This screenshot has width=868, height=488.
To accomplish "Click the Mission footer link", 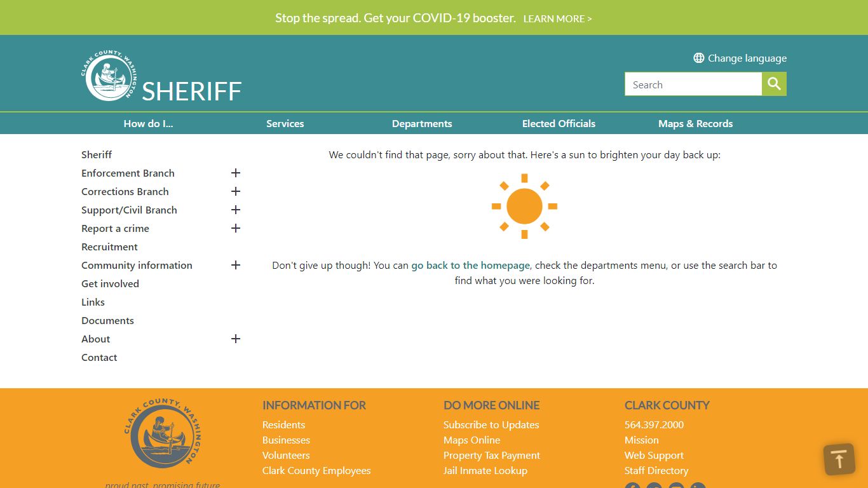I will click(x=641, y=440).
